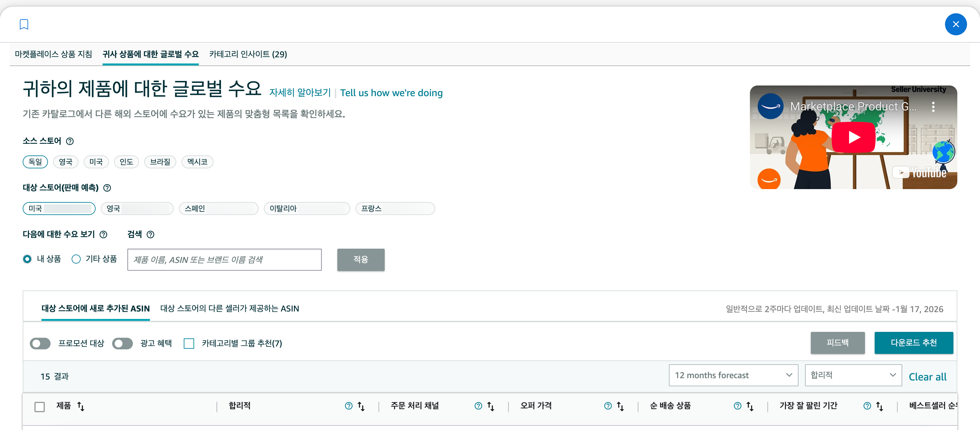Sort table by 제품 column arrows
This screenshot has width=980, height=430.
pos(81,406)
